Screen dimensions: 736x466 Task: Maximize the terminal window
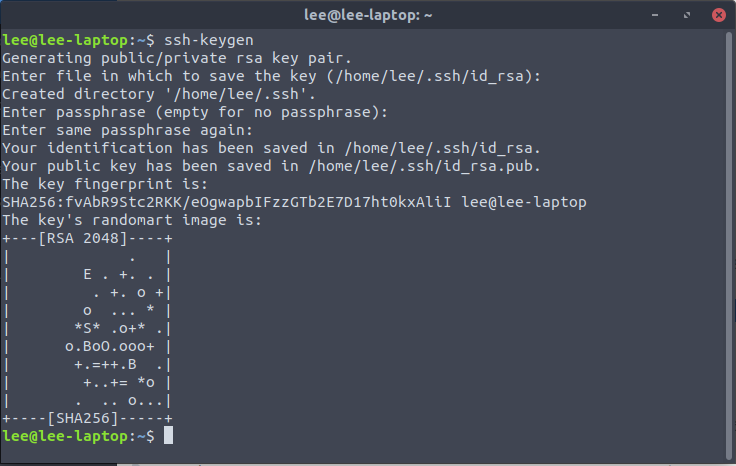pyautogui.click(x=687, y=15)
